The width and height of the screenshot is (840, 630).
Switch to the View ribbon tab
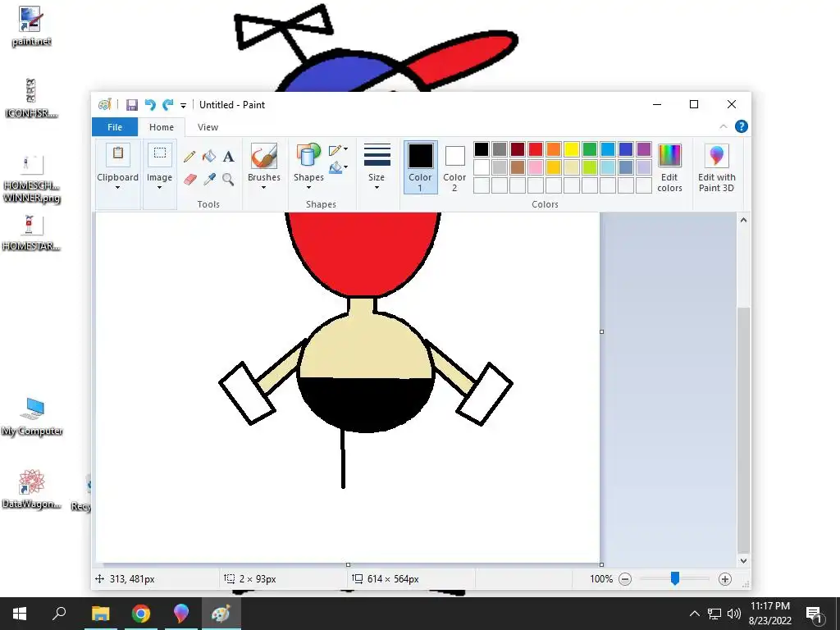pyautogui.click(x=208, y=127)
